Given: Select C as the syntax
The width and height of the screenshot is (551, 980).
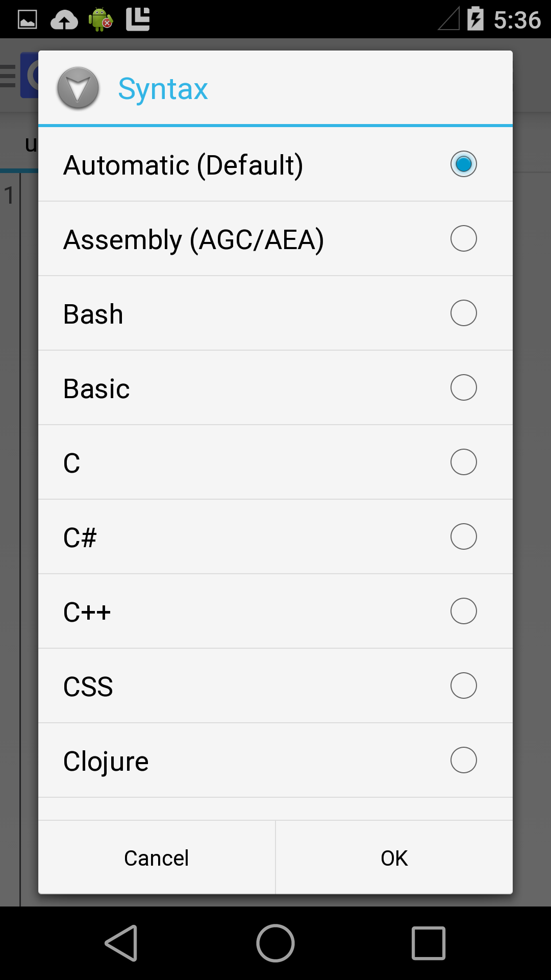Looking at the screenshot, I should tap(463, 462).
